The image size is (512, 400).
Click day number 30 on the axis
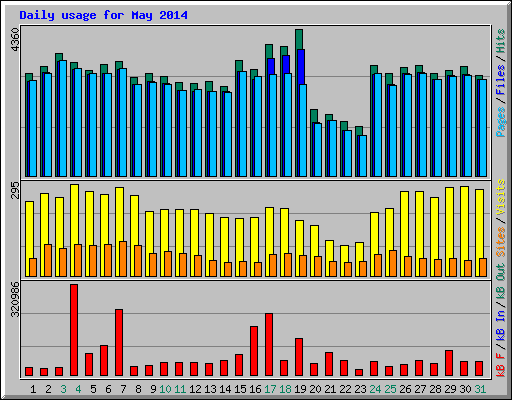tap(465, 389)
